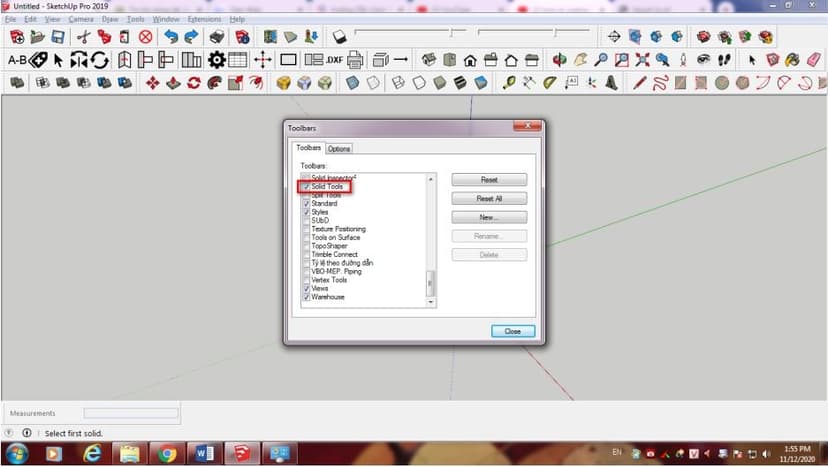Click the red Erase/Delete circle-X icon
Viewport: 828px width, 467px height.
click(x=145, y=36)
